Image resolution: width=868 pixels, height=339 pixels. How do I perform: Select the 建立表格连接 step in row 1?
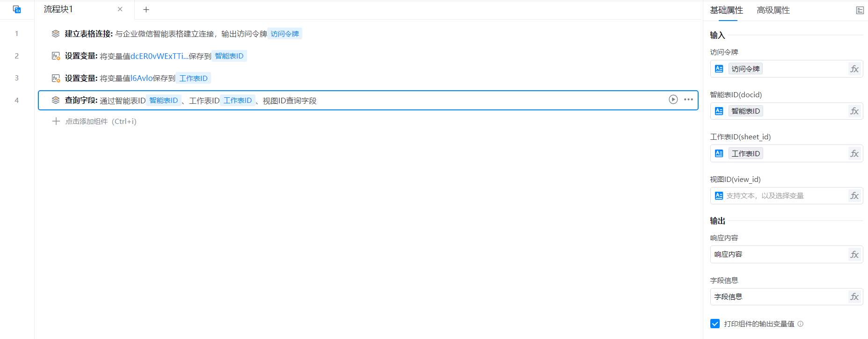pyautogui.click(x=187, y=34)
